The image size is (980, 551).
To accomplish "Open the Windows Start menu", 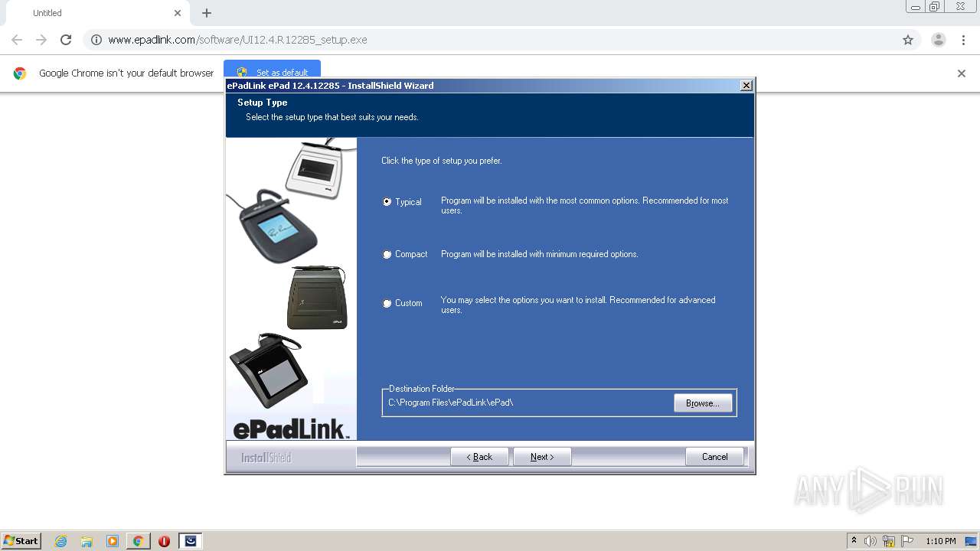I will tap(21, 540).
